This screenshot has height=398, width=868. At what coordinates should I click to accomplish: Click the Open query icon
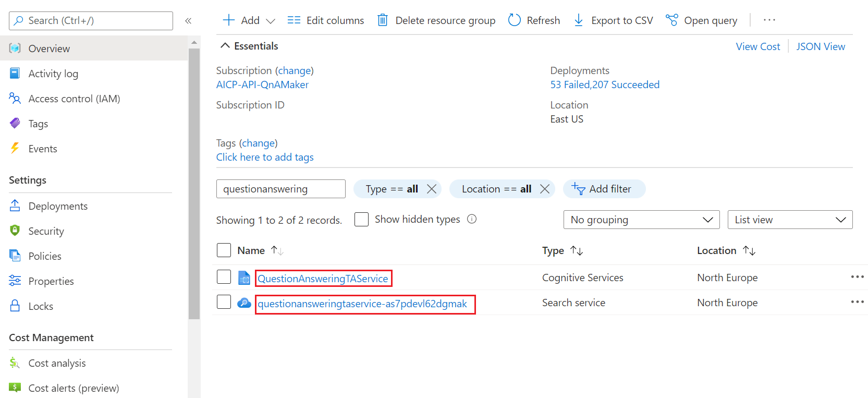pos(672,20)
